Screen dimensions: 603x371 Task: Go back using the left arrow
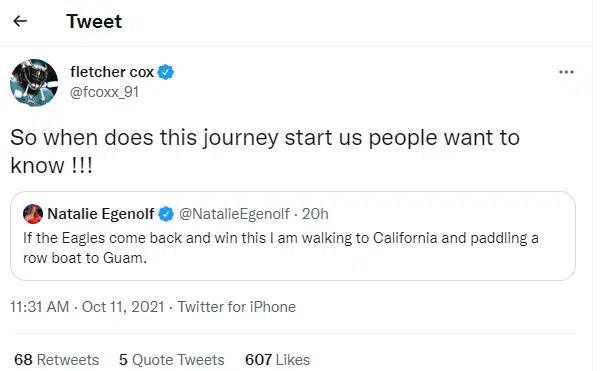pyautogui.click(x=20, y=21)
